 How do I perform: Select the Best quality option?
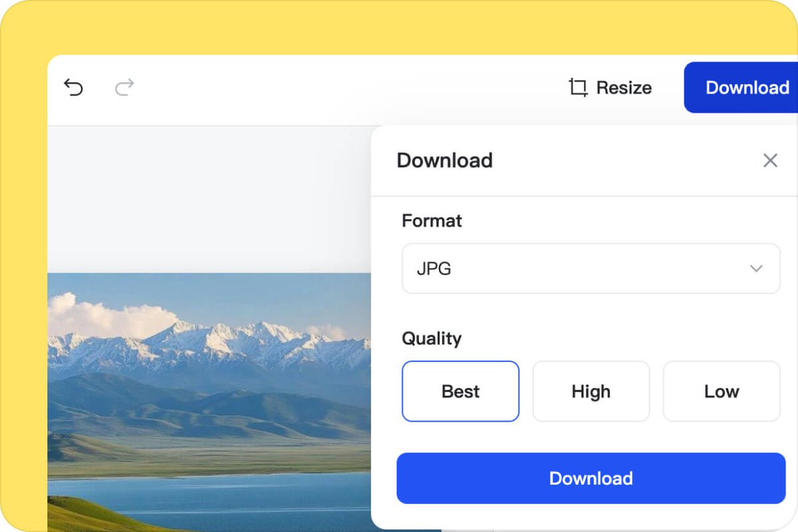[460, 392]
